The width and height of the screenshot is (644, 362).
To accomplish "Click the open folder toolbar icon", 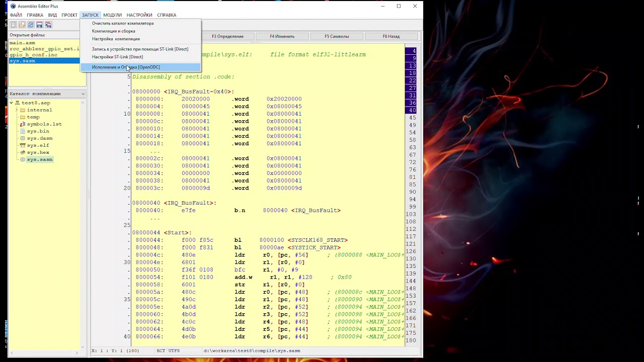I will pos(22,24).
